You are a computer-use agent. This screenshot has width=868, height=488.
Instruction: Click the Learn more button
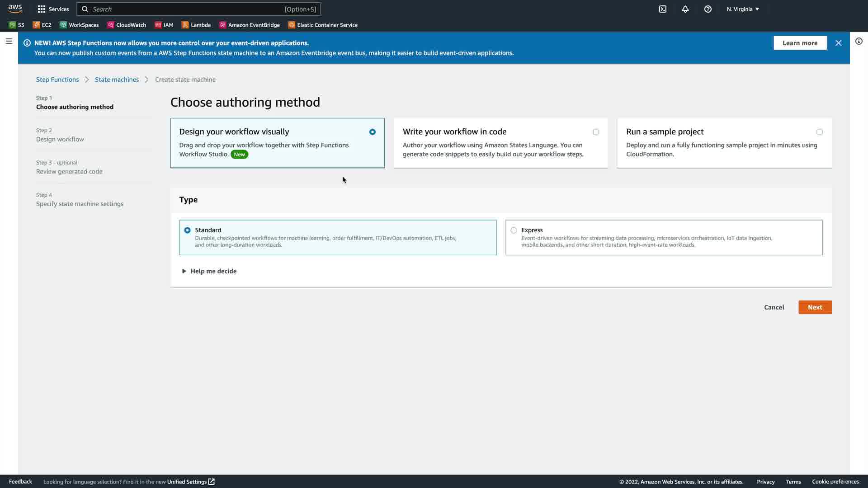(800, 43)
